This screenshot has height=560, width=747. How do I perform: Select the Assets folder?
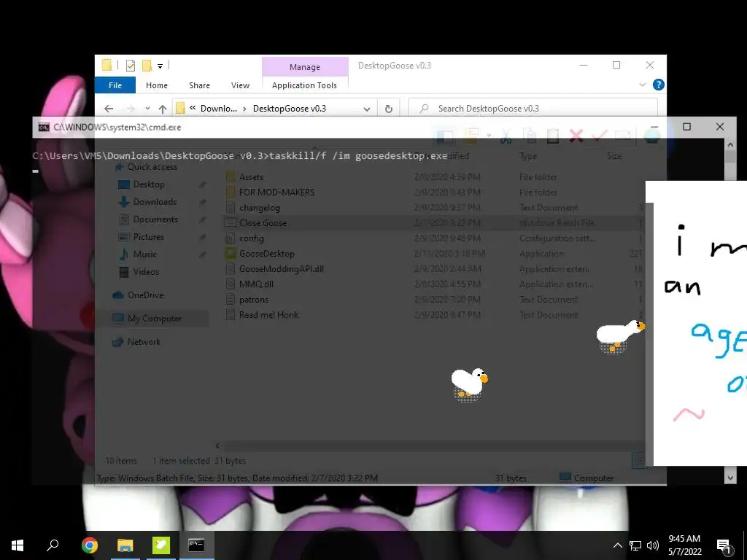pos(251,177)
